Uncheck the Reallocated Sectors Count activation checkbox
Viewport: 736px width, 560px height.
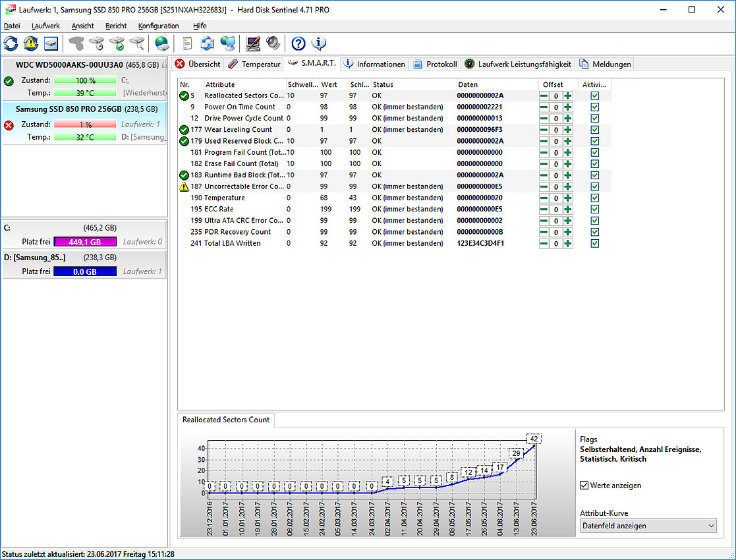595,96
